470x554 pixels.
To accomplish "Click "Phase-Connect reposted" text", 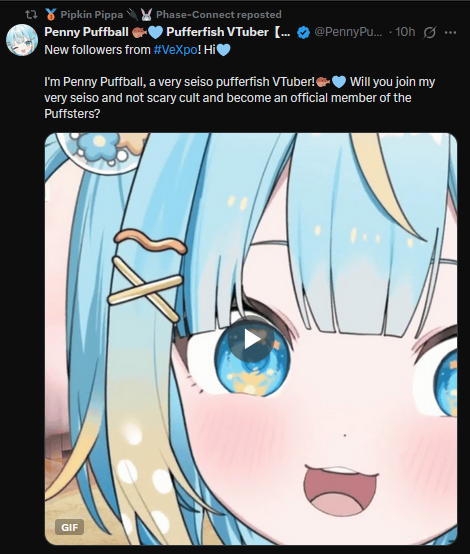I will coord(219,14).
